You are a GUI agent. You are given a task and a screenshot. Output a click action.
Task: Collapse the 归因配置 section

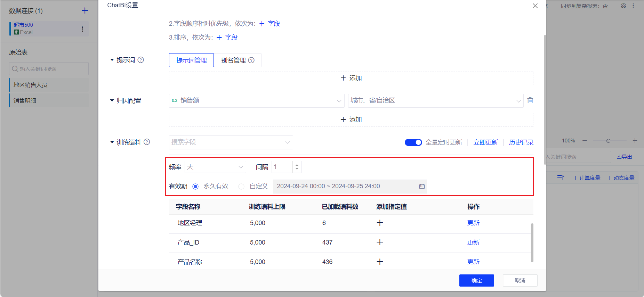click(x=112, y=101)
